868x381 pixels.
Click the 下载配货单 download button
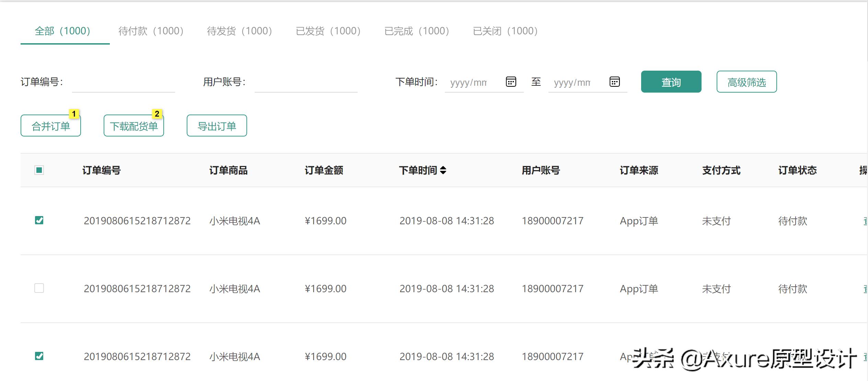pos(134,126)
